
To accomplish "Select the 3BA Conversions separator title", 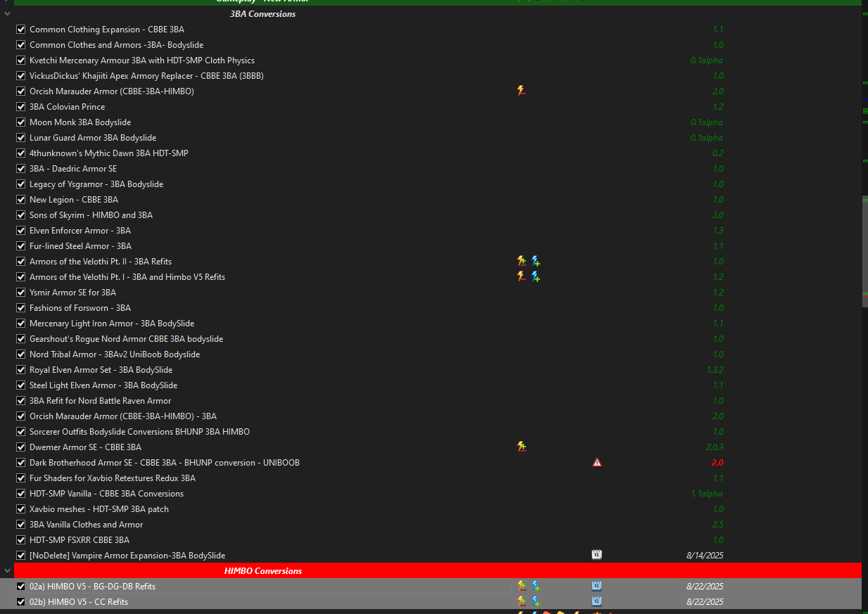I will coord(263,14).
